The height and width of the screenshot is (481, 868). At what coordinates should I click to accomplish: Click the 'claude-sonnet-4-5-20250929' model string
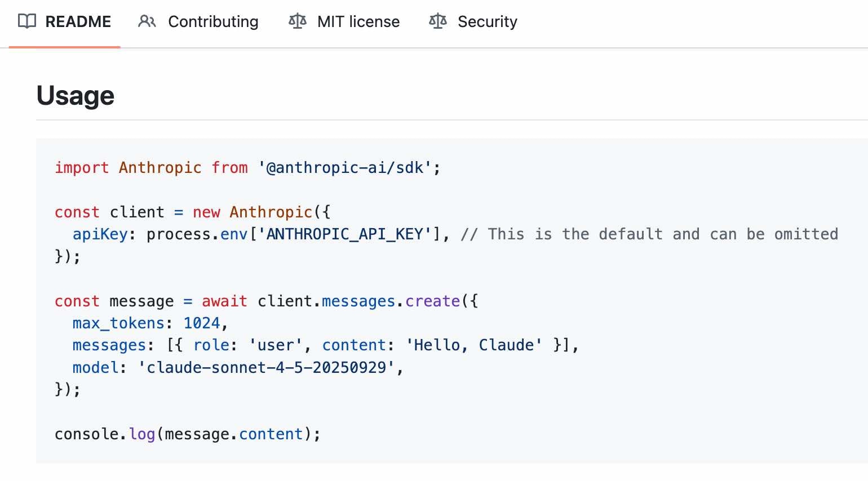click(266, 368)
